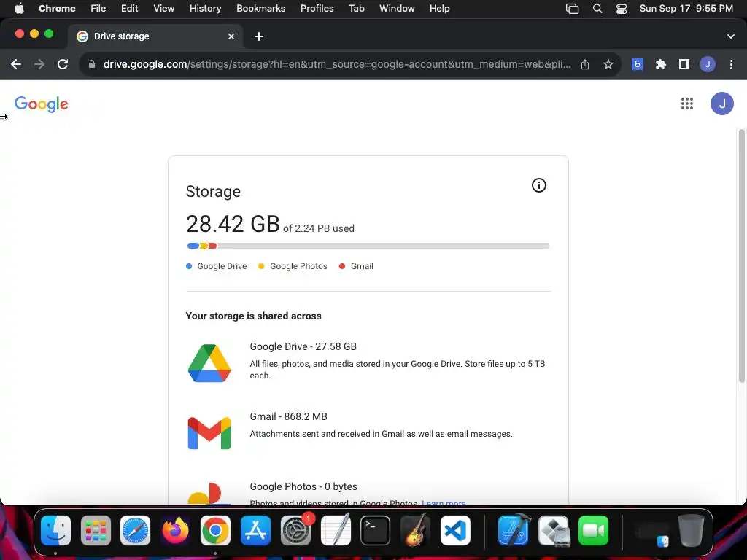This screenshot has width=747, height=560.
Task: Open a new tab with plus button
Action: (259, 36)
